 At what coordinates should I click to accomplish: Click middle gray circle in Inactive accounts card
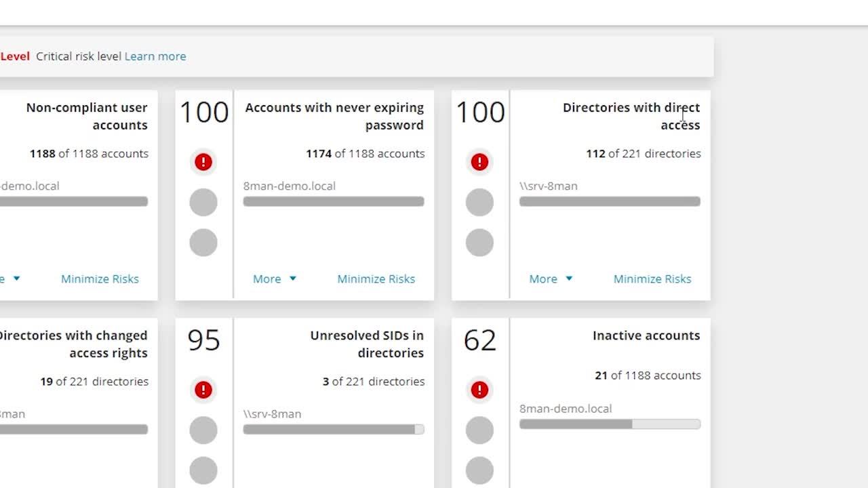tap(479, 430)
